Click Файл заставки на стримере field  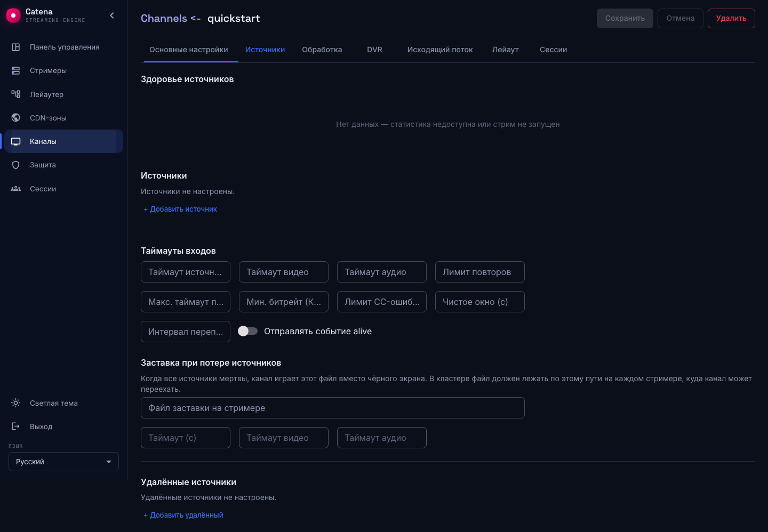pyautogui.click(x=333, y=408)
